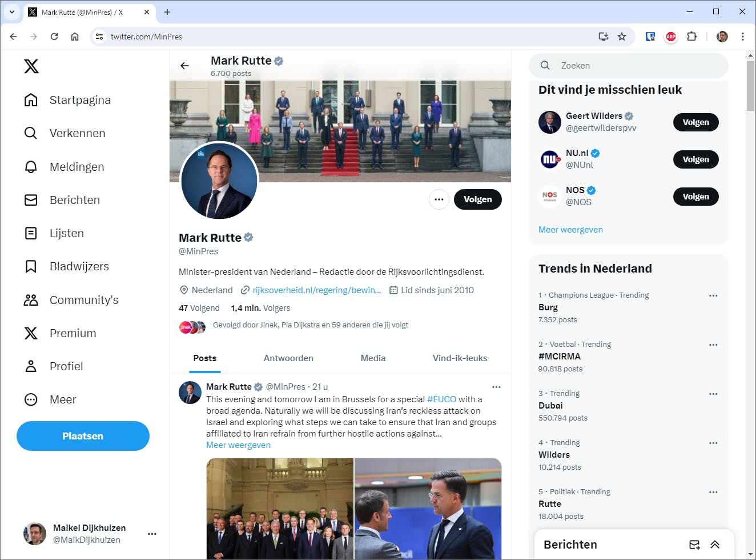
Task: Follow Geert Wilders
Action: coord(696,122)
